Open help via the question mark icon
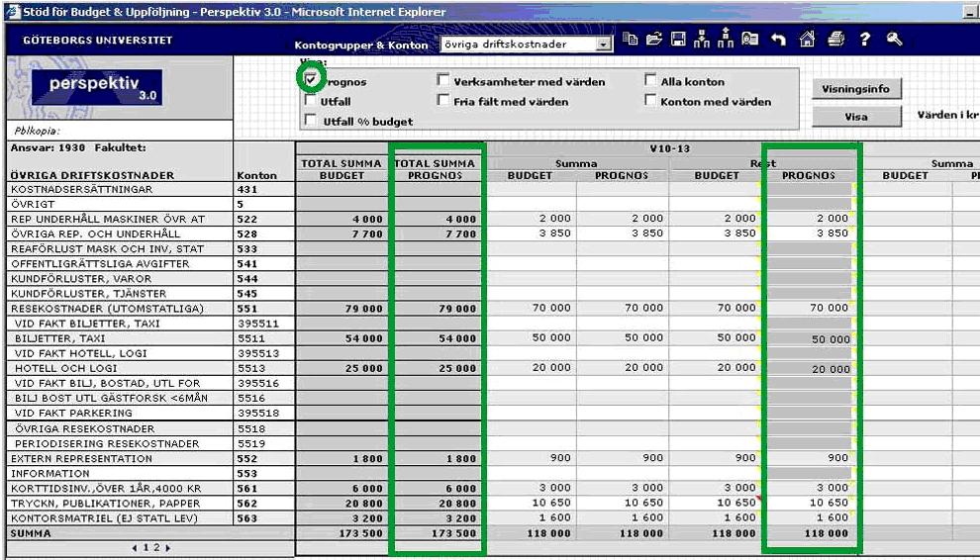The image size is (980, 560). [864, 40]
